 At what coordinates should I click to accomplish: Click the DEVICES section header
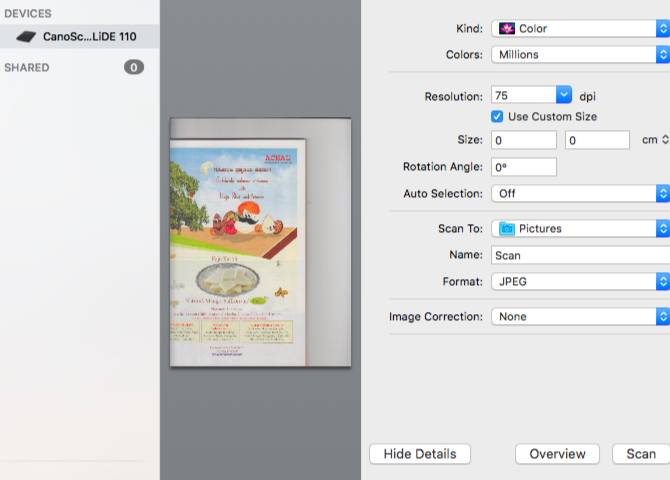tap(28, 14)
